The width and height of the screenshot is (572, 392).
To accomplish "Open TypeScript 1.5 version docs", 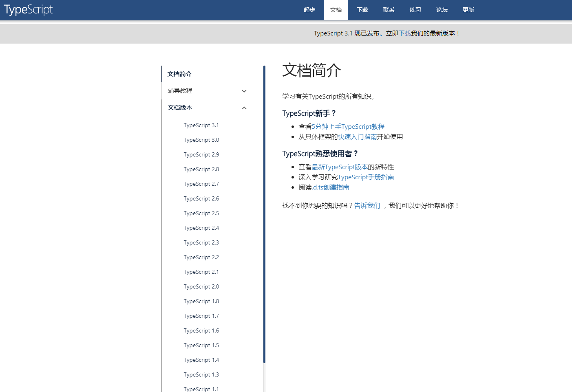I will click(201, 345).
